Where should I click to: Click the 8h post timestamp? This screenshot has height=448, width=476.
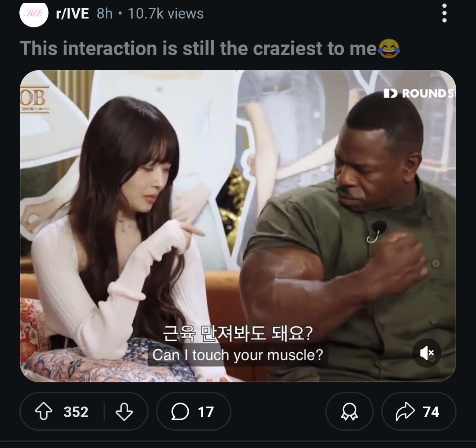pos(104,14)
